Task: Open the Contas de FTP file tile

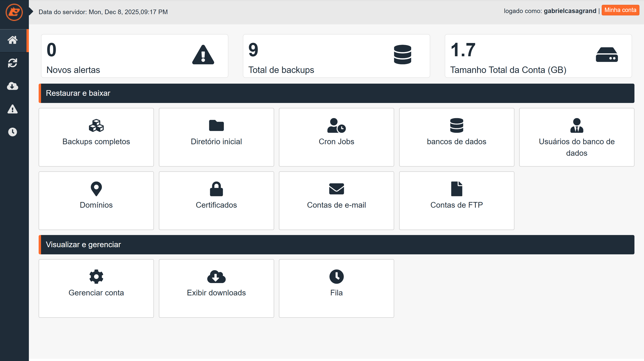Action: point(456,200)
